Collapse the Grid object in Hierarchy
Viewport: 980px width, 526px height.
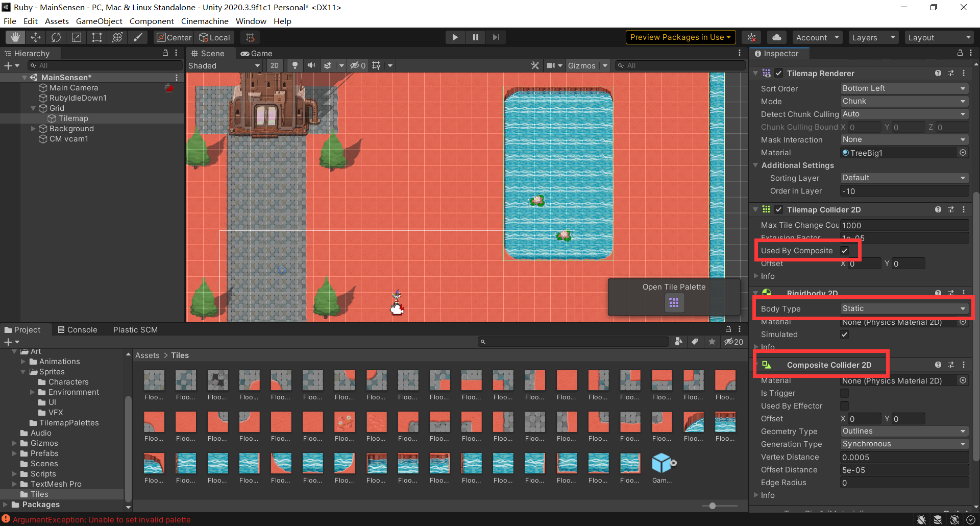tap(34, 108)
